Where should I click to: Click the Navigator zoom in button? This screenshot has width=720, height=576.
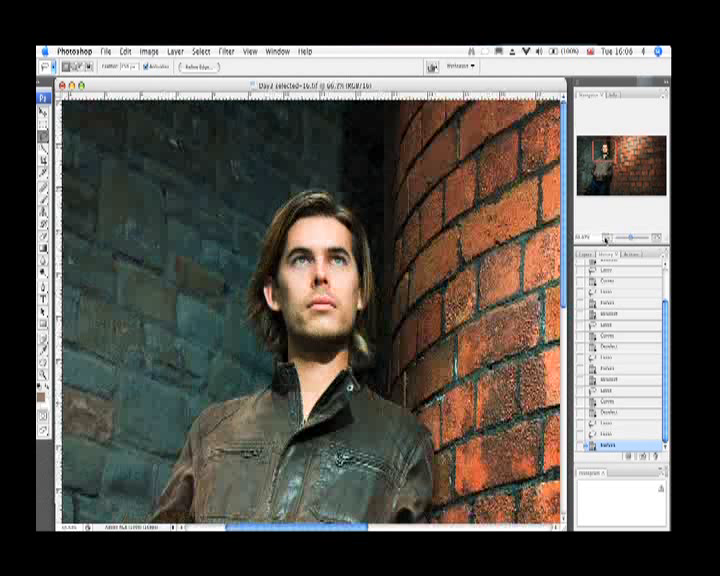coord(656,237)
